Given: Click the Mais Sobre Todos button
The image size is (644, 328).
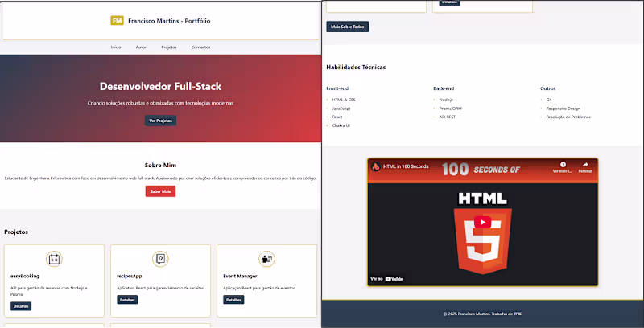Looking at the screenshot, I should point(348,27).
